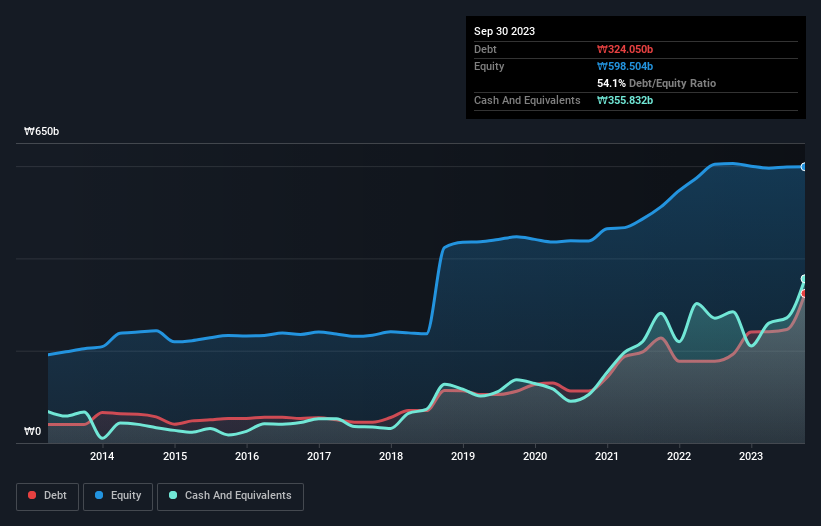
Task: Click the Cash value ₩355.832b in tooltip
Action: [x=625, y=100]
